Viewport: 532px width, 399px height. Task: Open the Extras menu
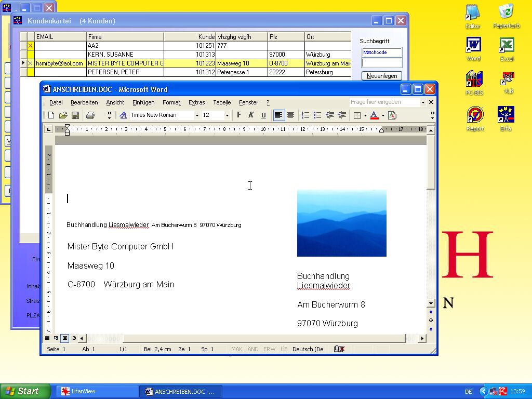[196, 102]
